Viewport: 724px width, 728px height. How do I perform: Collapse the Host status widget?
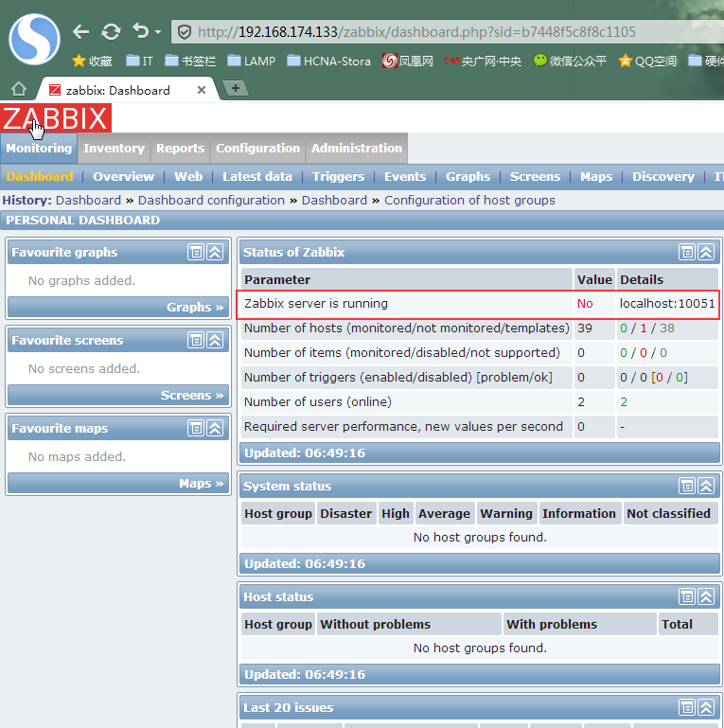coord(706,596)
